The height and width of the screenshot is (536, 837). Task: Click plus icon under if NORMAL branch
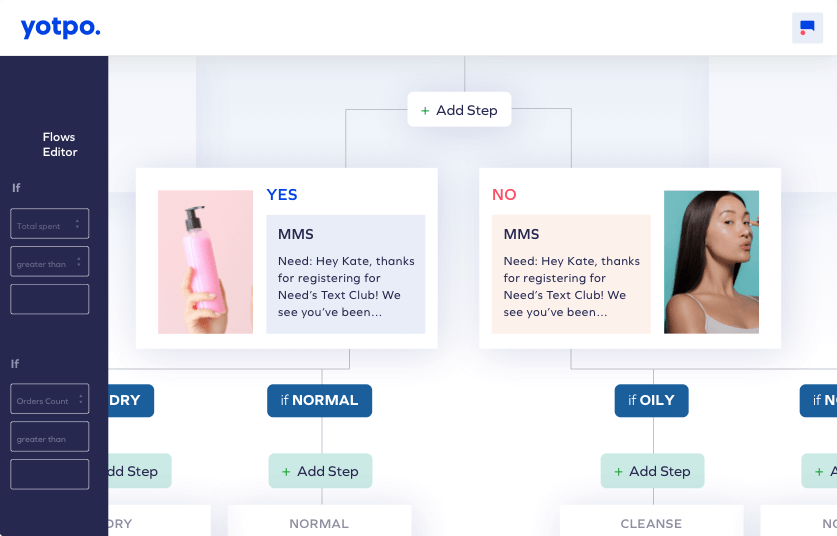(286, 471)
